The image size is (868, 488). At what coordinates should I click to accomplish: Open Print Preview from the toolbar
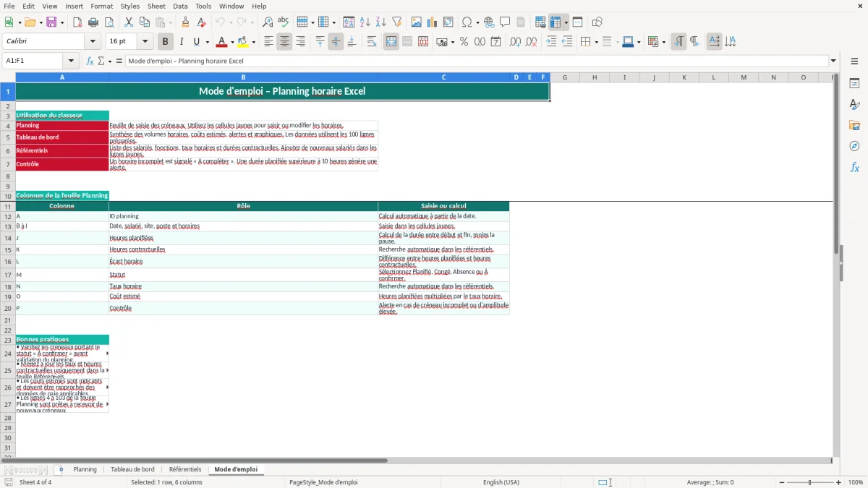pos(109,22)
